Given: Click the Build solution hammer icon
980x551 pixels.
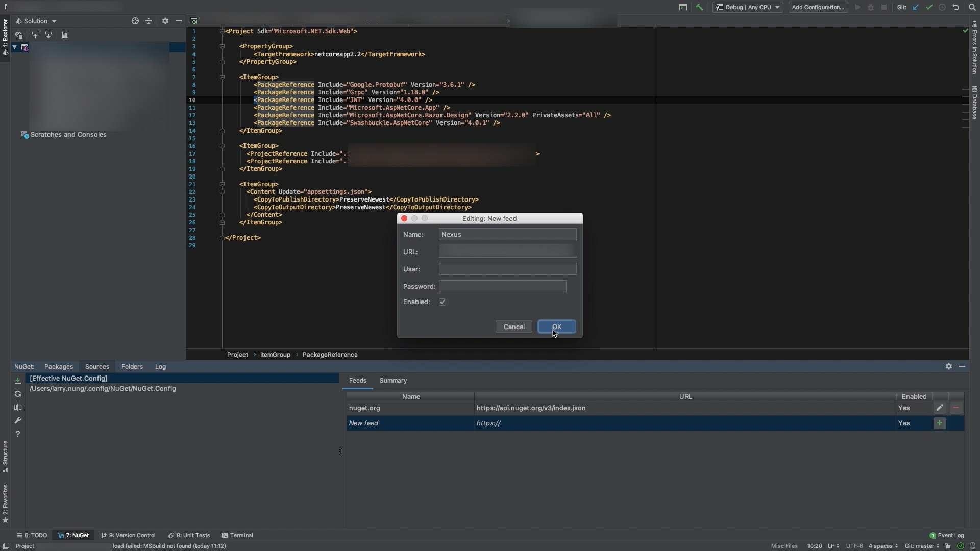Looking at the screenshot, I should coord(699,7).
